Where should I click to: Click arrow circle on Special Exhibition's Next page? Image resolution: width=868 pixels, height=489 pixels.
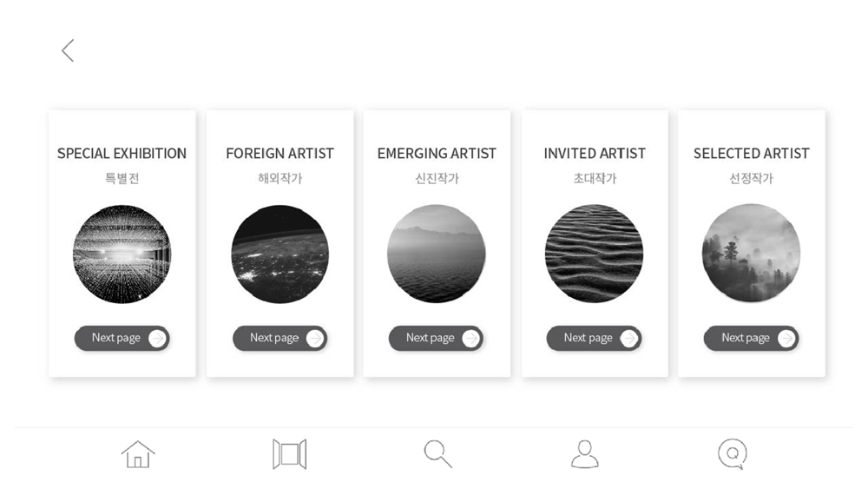(157, 338)
